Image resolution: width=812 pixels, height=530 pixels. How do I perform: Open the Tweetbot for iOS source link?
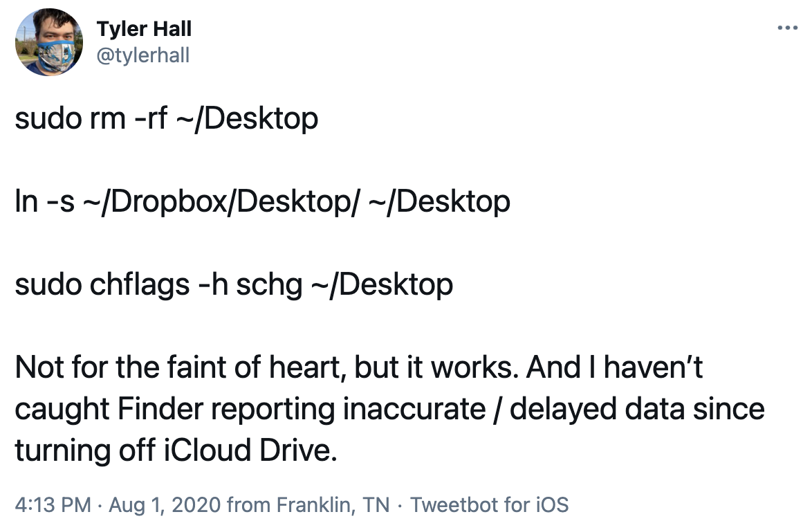pyautogui.click(x=490, y=504)
